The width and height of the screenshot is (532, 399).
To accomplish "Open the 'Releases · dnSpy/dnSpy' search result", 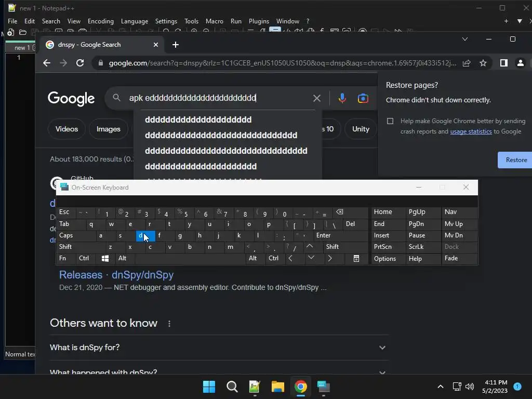I will (116, 275).
